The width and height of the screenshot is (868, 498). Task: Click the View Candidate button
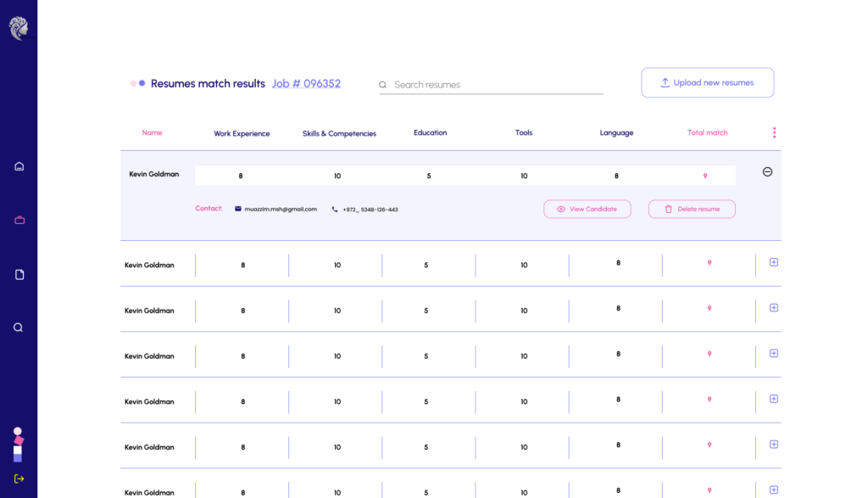point(587,209)
